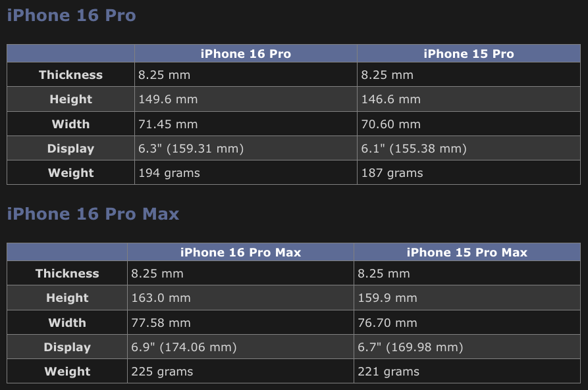Click the 77.58 mm width cell
The image size is (588, 390).
pyautogui.click(x=161, y=323)
